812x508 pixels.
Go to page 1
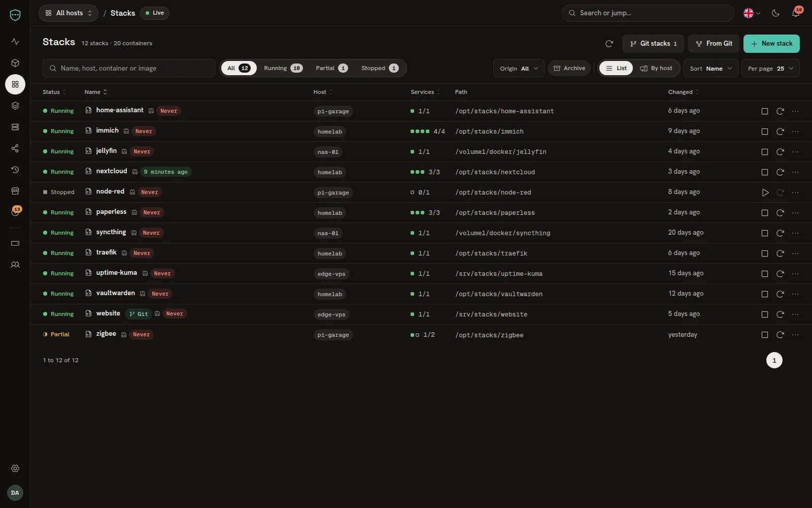tap(774, 360)
